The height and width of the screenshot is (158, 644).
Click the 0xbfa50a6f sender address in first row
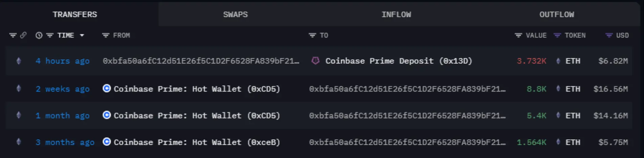pos(201,61)
